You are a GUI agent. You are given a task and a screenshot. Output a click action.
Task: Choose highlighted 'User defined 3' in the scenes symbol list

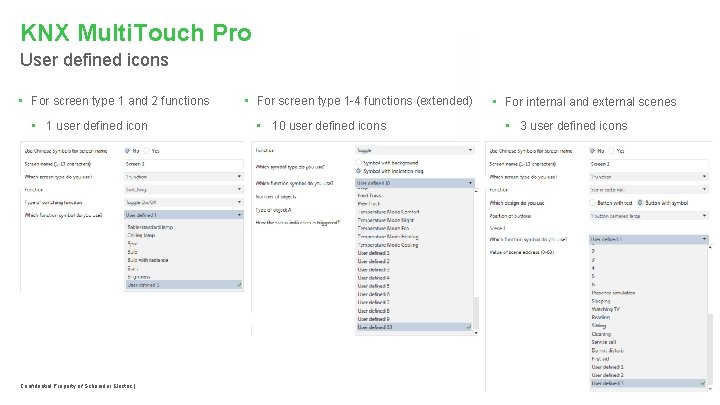tap(648, 383)
